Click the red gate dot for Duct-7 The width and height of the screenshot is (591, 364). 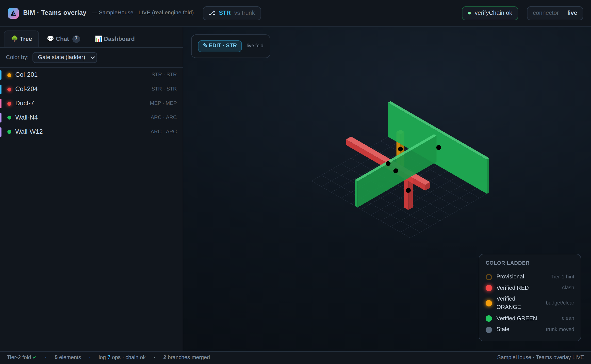pos(9,104)
